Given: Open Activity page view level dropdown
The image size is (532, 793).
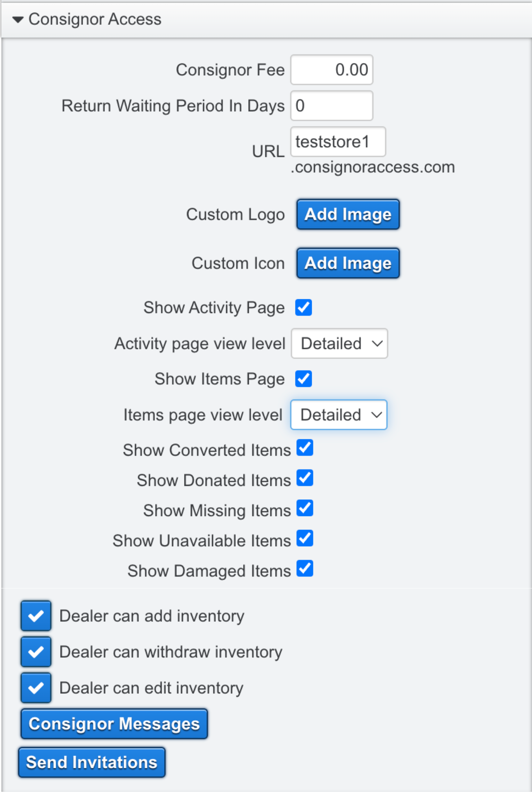Looking at the screenshot, I should (x=339, y=344).
